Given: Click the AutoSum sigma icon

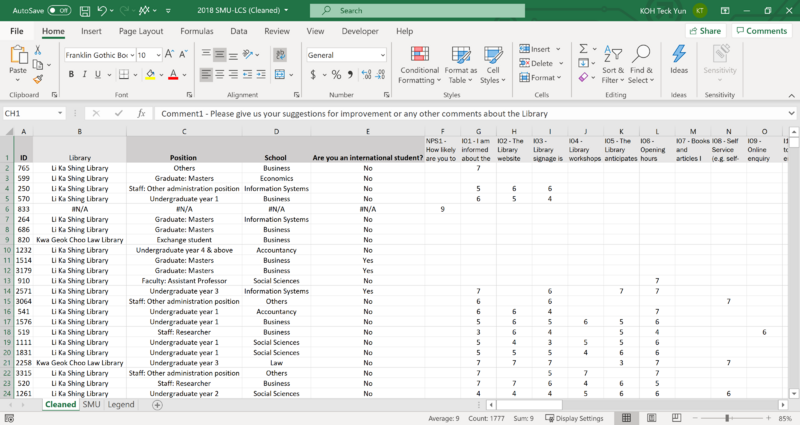Looking at the screenshot, I should click(584, 49).
